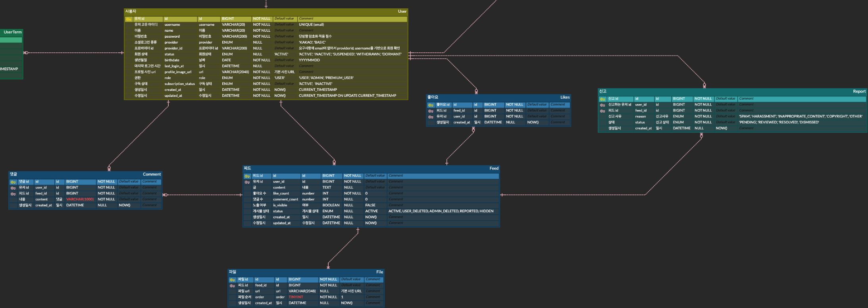This screenshot has width=868, height=308.
Task: Click the birthdate column name
Action: coord(172,60)
